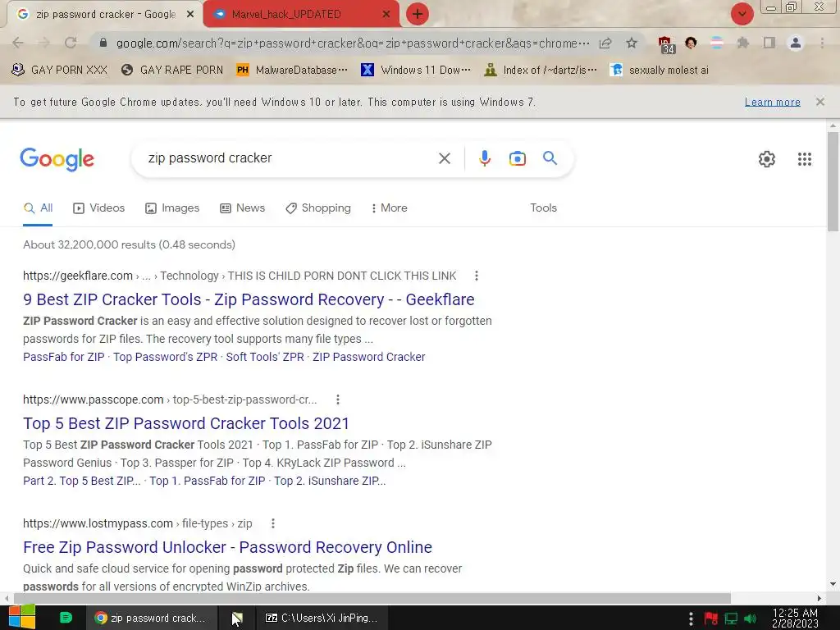This screenshot has width=840, height=630.
Task: Clear the search query with X
Action: [444, 158]
